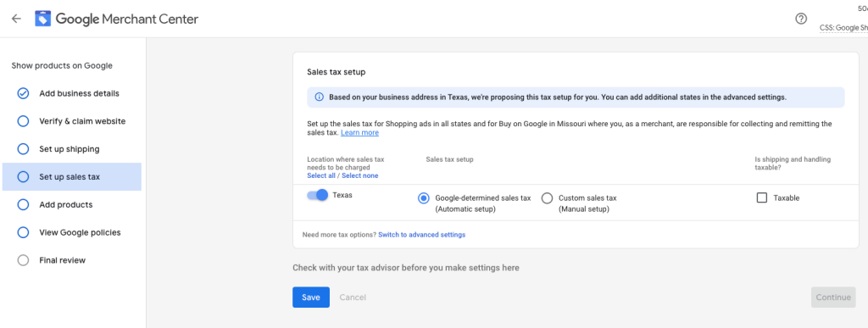Click the Continue button
This screenshot has height=328, width=868.
click(x=833, y=297)
